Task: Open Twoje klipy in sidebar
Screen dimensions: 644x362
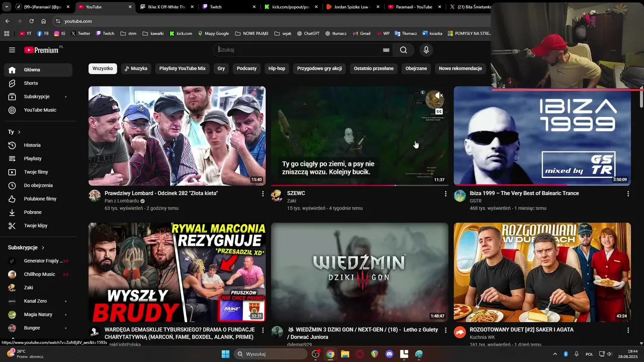Action: (38, 226)
